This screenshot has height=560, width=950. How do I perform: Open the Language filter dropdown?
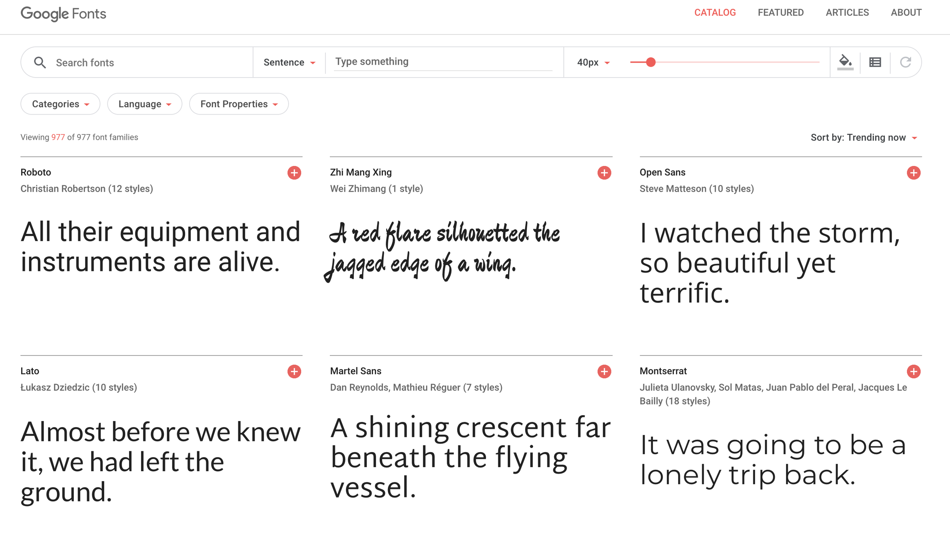tap(144, 104)
